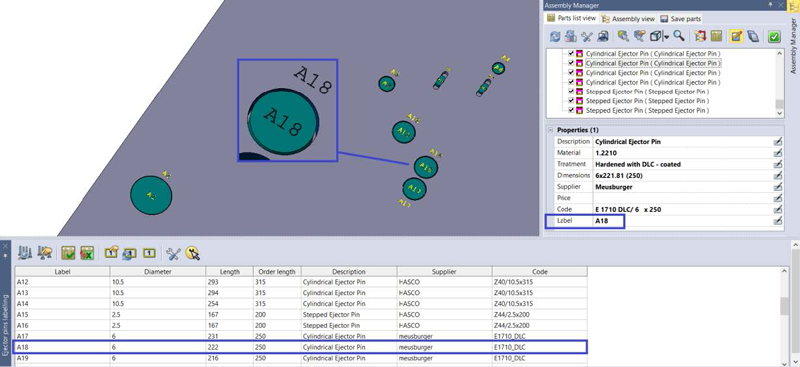Edit the Label property pencil button
Image resolution: width=800 pixels, height=367 pixels.
tap(778, 221)
